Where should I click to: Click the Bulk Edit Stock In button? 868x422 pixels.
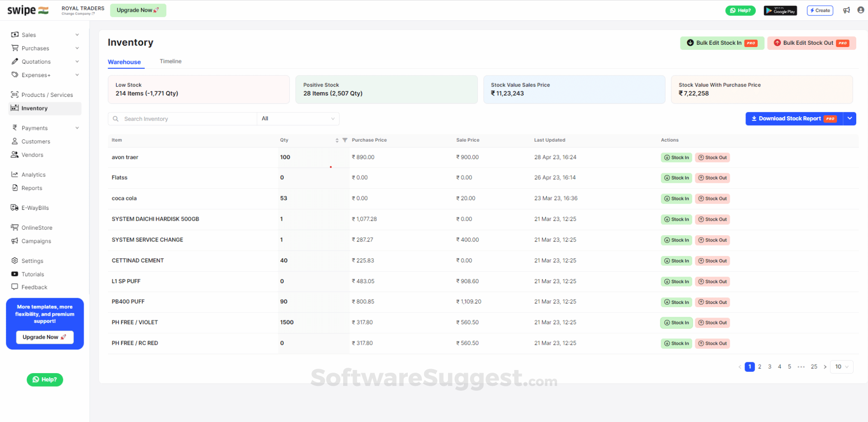(x=722, y=43)
